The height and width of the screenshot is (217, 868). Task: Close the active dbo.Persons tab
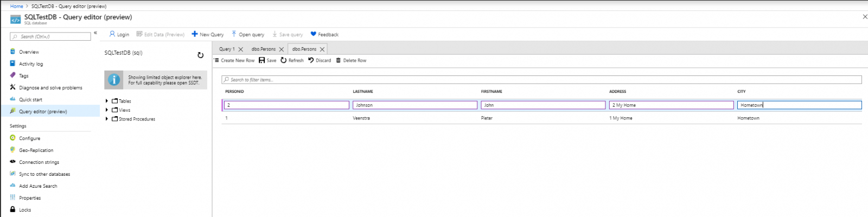(x=322, y=49)
